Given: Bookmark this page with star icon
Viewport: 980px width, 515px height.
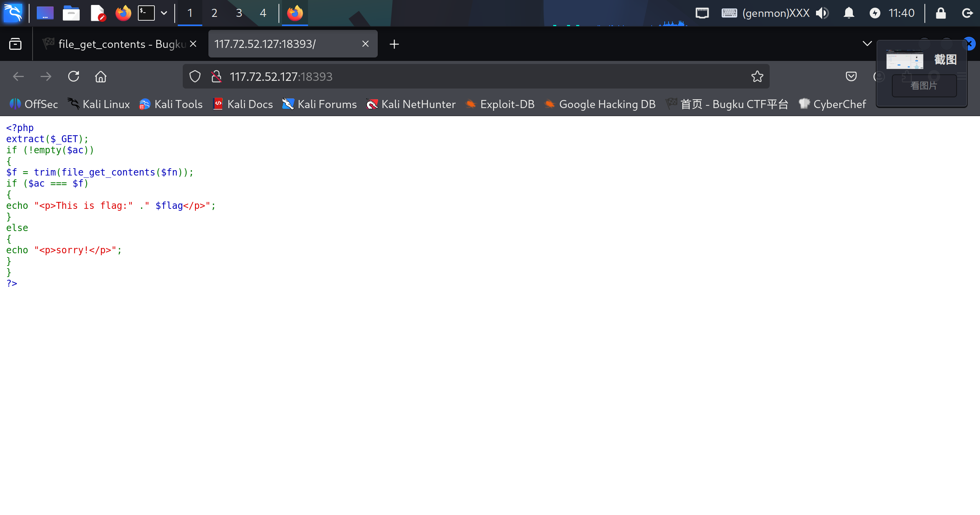Looking at the screenshot, I should pyautogui.click(x=757, y=77).
